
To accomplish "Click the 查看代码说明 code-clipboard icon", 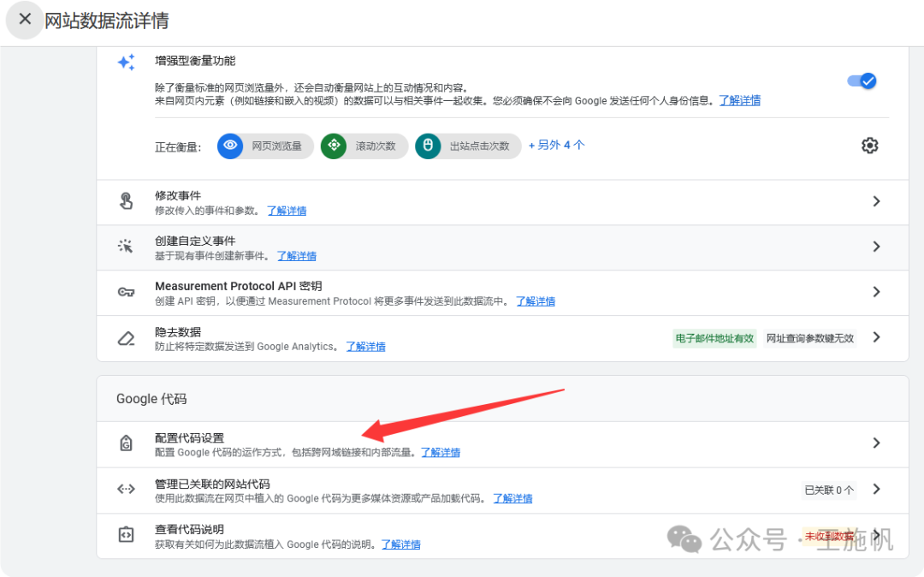I will (x=126, y=534).
